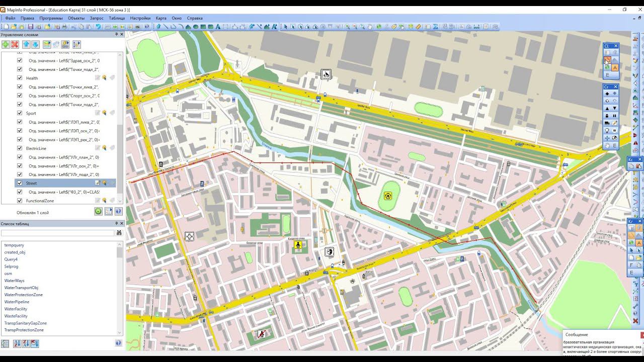Click the table list search field

[57, 233]
